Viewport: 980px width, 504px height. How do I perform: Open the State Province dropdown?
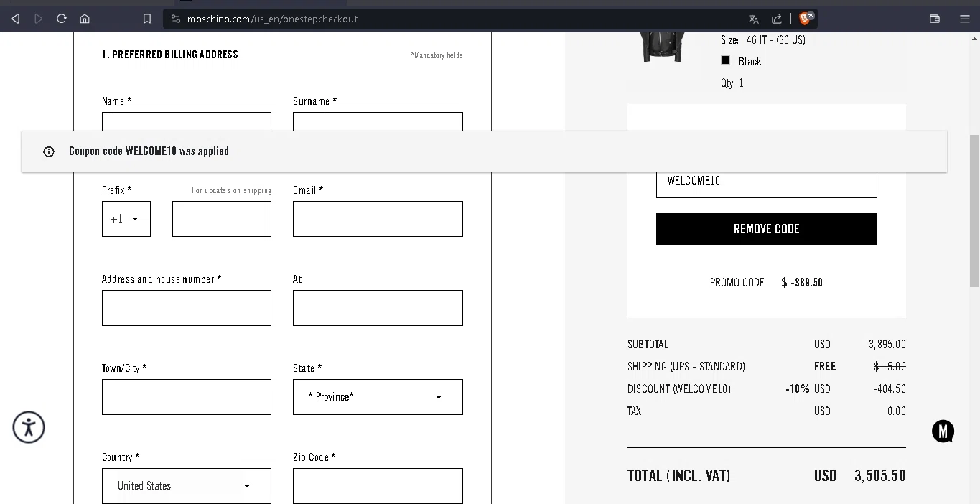pyautogui.click(x=378, y=397)
